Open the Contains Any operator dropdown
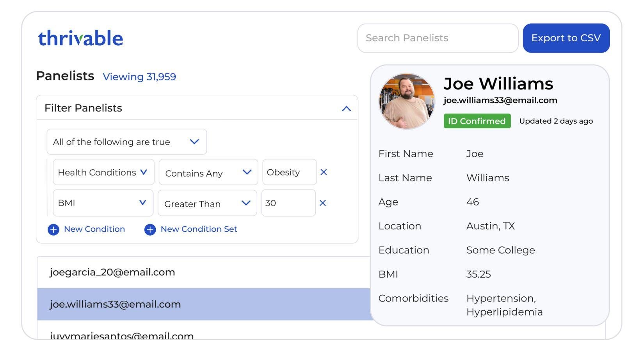 208,172
